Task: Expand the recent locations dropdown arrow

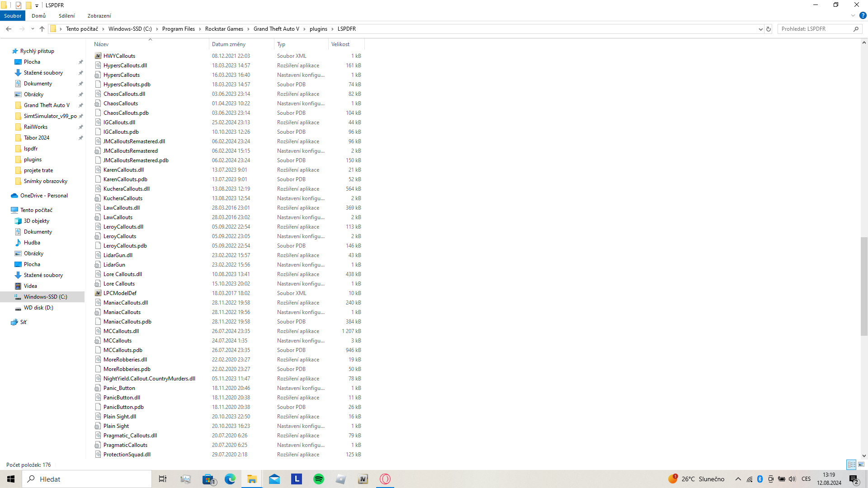Action: point(33,29)
